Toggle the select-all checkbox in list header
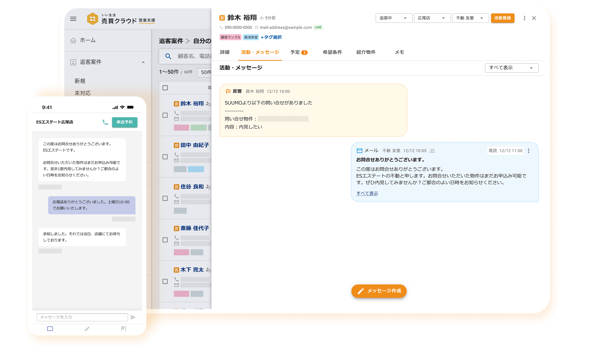The height and width of the screenshot is (364, 596). click(x=165, y=88)
